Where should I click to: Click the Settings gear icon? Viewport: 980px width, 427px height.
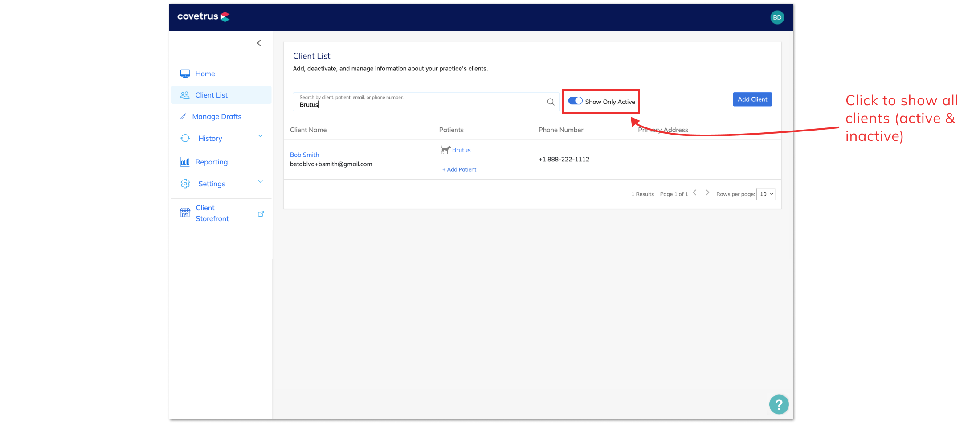tap(185, 184)
